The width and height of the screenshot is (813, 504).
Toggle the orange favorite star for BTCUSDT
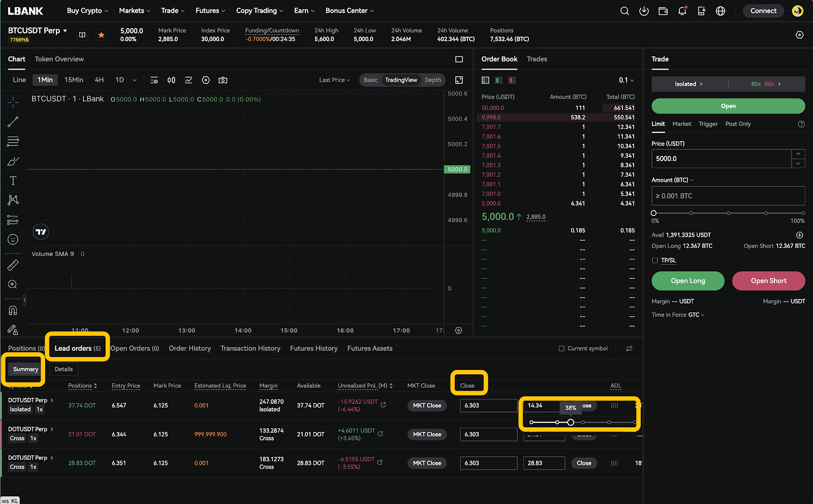tap(102, 35)
